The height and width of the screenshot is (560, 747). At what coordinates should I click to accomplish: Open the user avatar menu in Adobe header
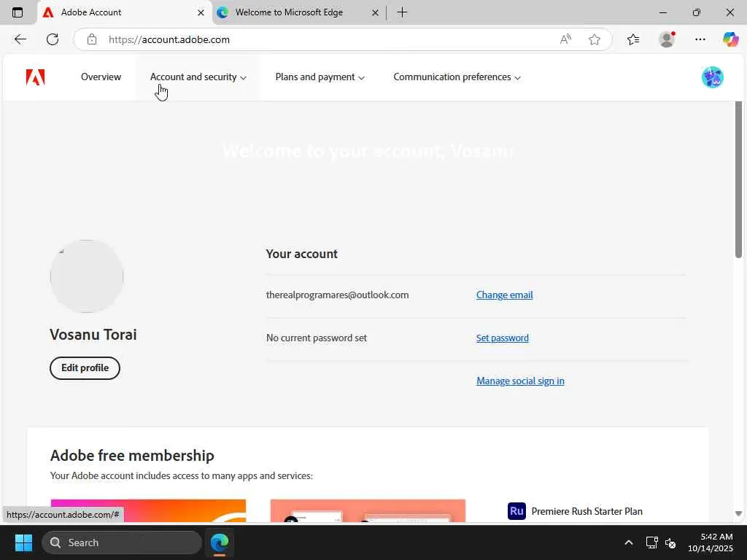712,77
